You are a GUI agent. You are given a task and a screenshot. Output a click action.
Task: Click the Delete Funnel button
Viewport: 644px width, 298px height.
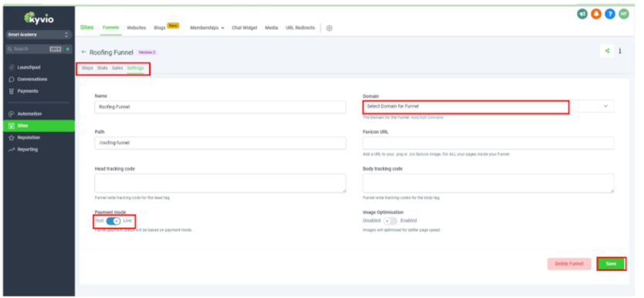pos(569,264)
